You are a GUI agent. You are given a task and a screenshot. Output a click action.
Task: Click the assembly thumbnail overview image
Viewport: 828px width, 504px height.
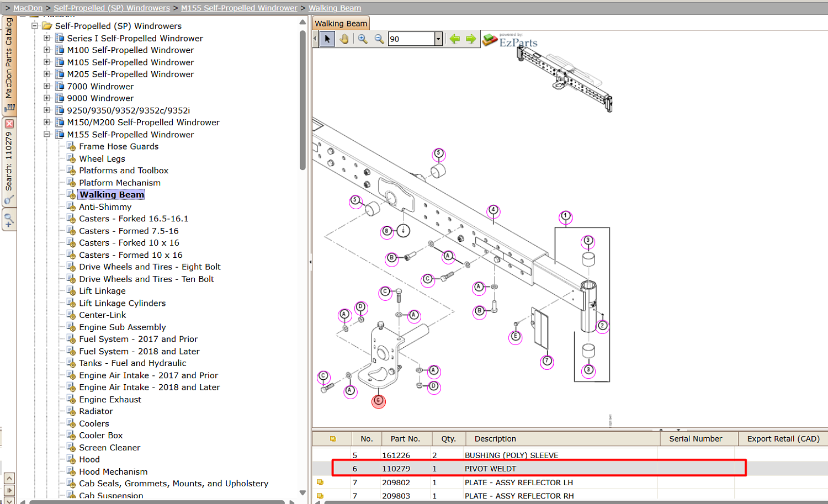click(565, 78)
